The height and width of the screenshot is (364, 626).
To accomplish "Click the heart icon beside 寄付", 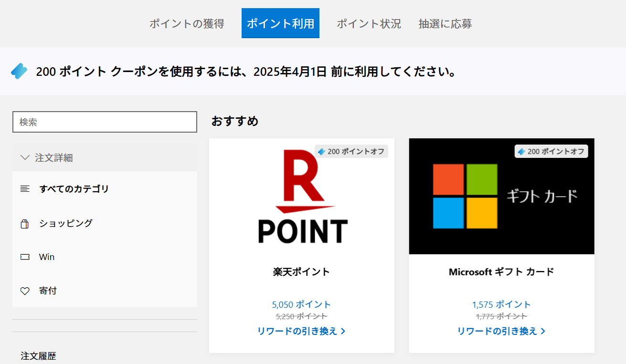I will coord(25,291).
